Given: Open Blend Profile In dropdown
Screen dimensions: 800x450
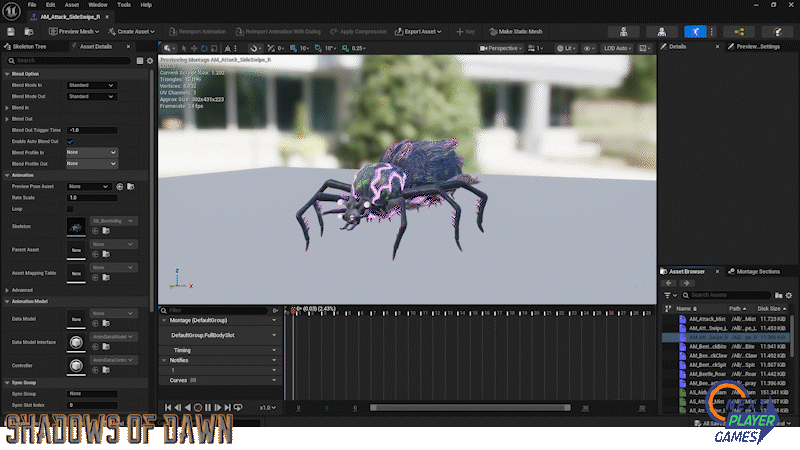Looking at the screenshot, I should click(x=91, y=153).
